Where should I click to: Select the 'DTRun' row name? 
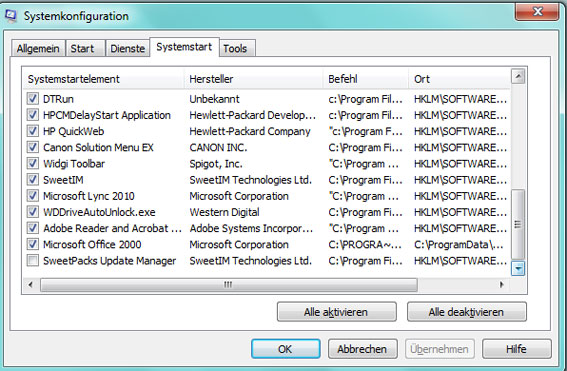coord(58,99)
